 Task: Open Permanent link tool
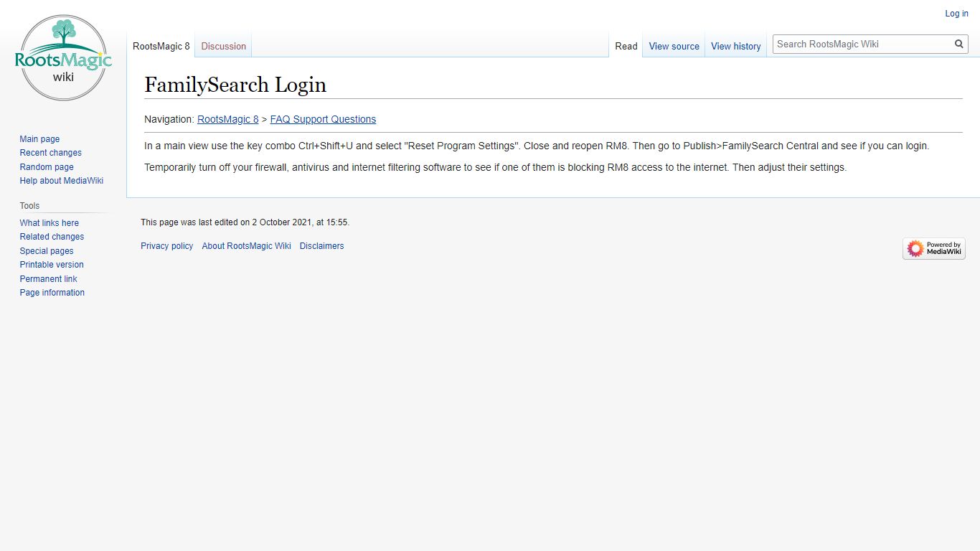coord(49,279)
